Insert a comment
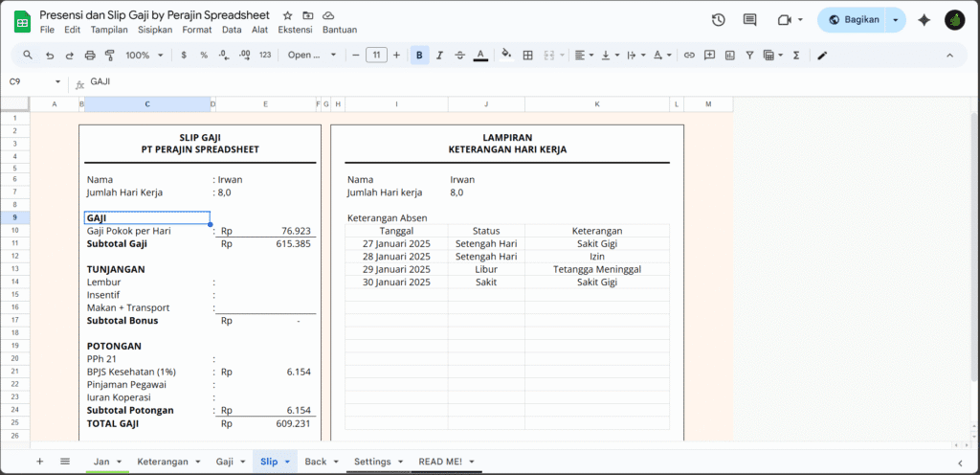The height and width of the screenshot is (475, 980). pos(709,55)
